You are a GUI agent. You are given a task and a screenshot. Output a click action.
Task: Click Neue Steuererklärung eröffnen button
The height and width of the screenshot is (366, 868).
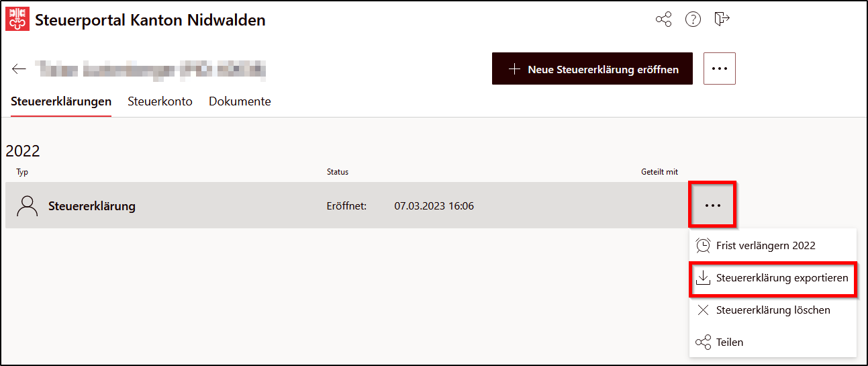(x=592, y=68)
